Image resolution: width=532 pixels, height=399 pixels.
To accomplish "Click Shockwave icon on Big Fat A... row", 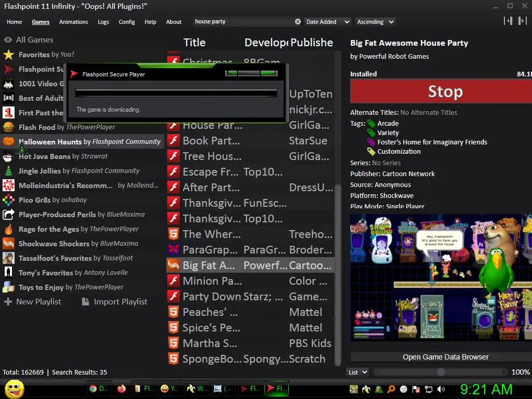I will [174, 265].
